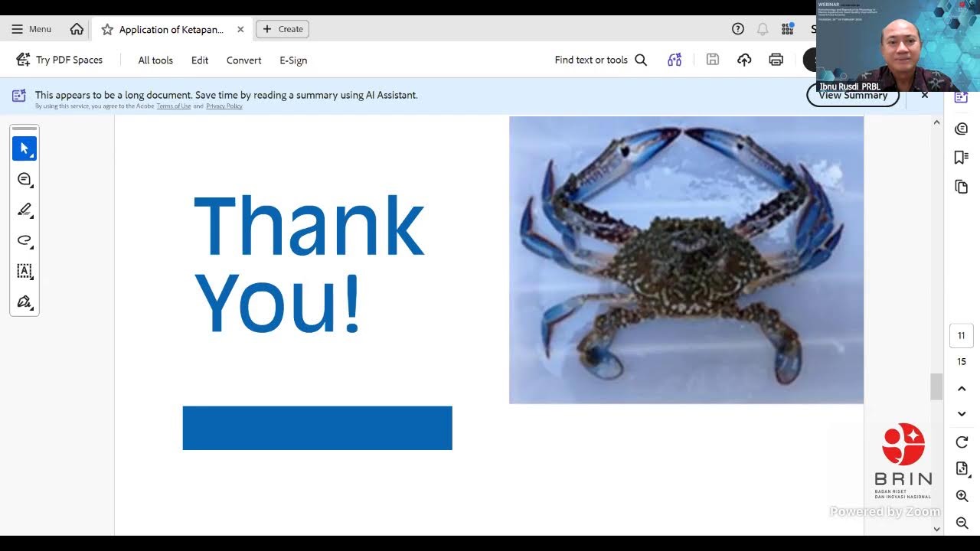Zoom in with the magnifier plus

(x=962, y=497)
